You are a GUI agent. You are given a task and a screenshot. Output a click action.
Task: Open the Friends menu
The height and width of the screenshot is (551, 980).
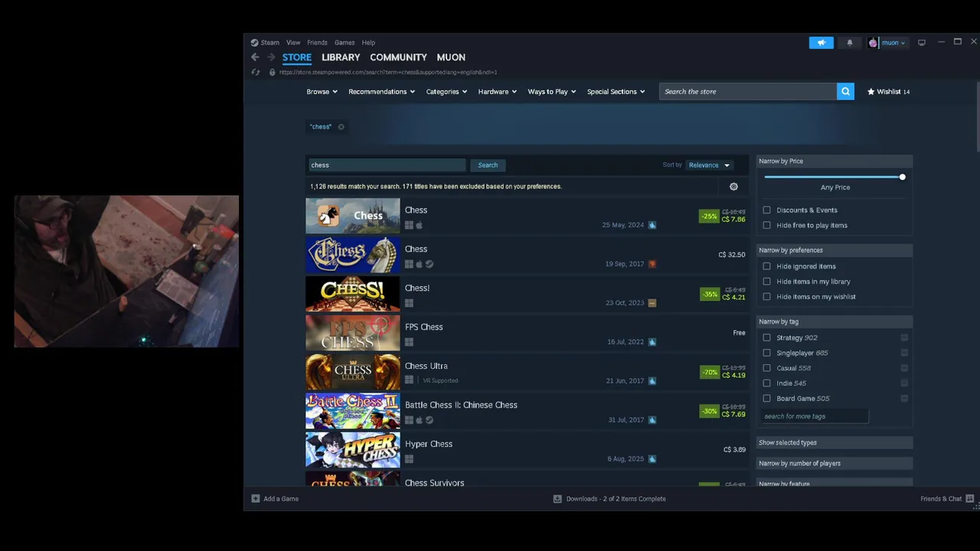click(317, 43)
